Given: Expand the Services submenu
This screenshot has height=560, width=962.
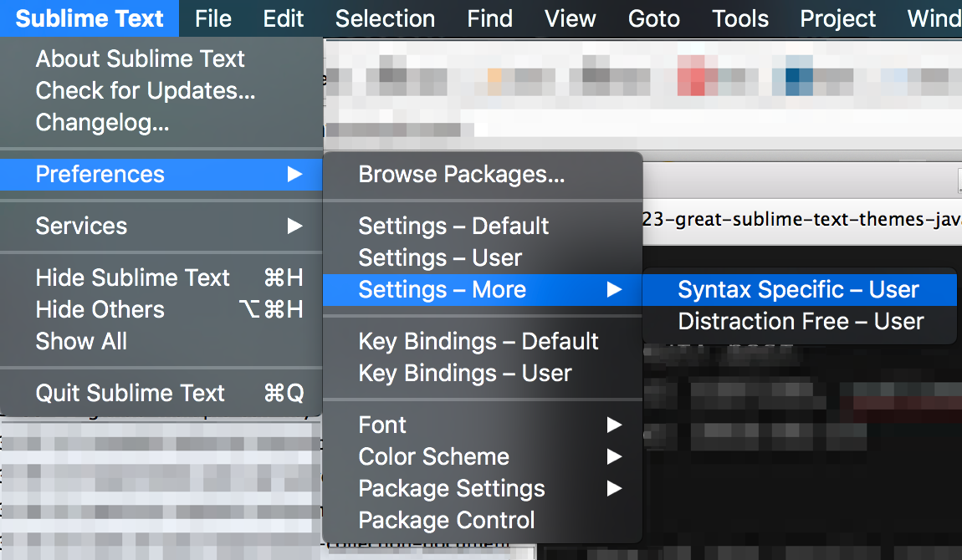Looking at the screenshot, I should tap(161, 226).
